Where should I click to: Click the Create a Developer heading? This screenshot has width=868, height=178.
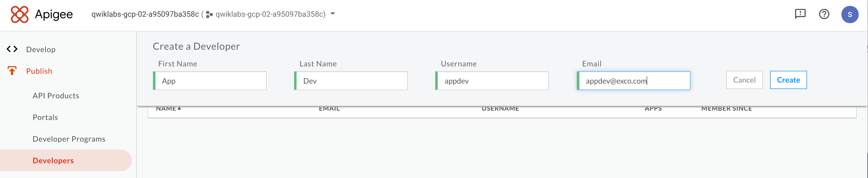pyautogui.click(x=196, y=46)
